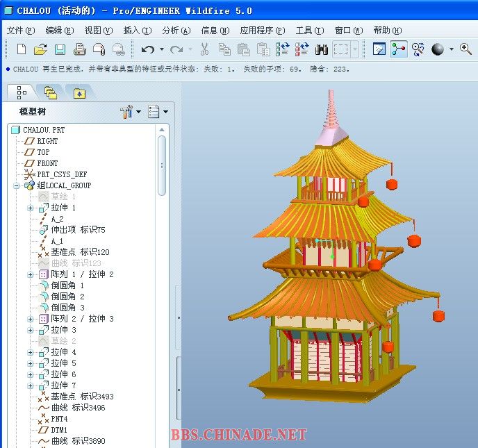Collapse the 组LOCAL_GROUP node
478x448 pixels.
[x=17, y=185]
